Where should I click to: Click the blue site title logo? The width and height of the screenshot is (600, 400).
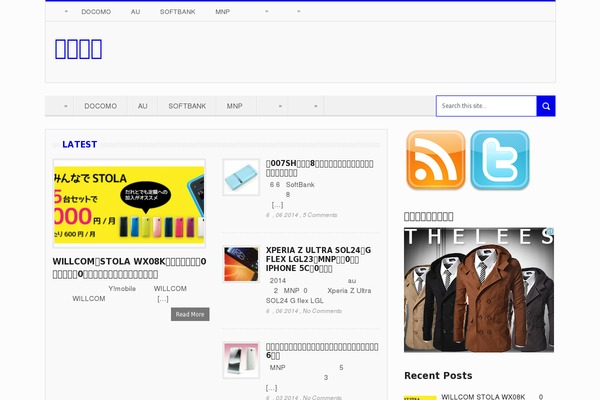(78, 49)
